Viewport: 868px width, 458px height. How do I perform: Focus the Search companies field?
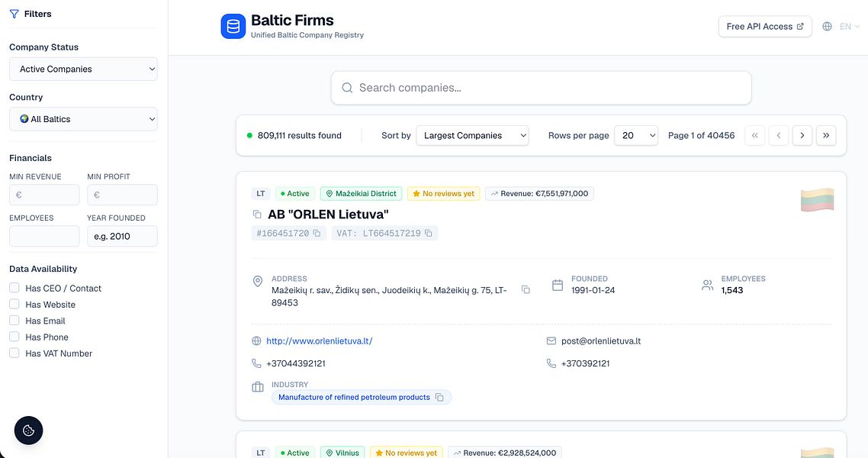(542, 88)
